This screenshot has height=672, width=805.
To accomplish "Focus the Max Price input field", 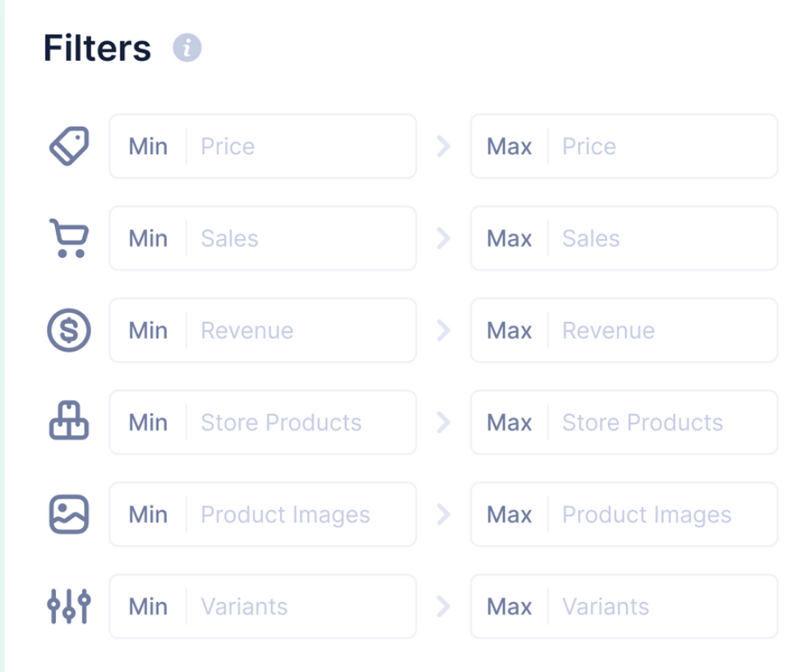I will click(x=623, y=146).
